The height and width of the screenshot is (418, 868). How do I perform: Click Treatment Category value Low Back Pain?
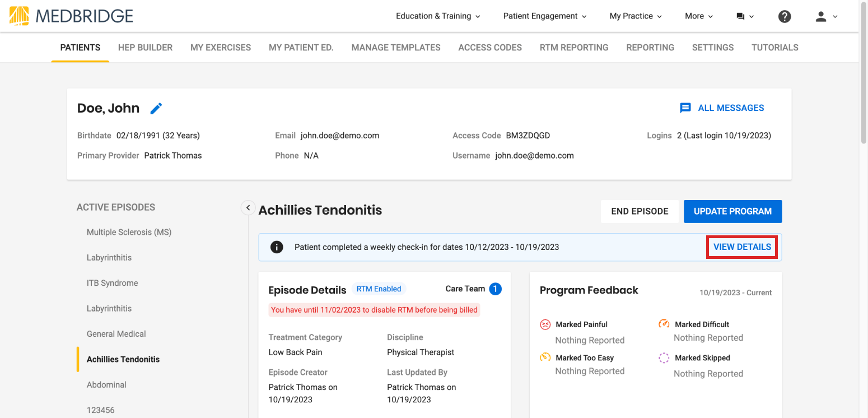[295, 352]
